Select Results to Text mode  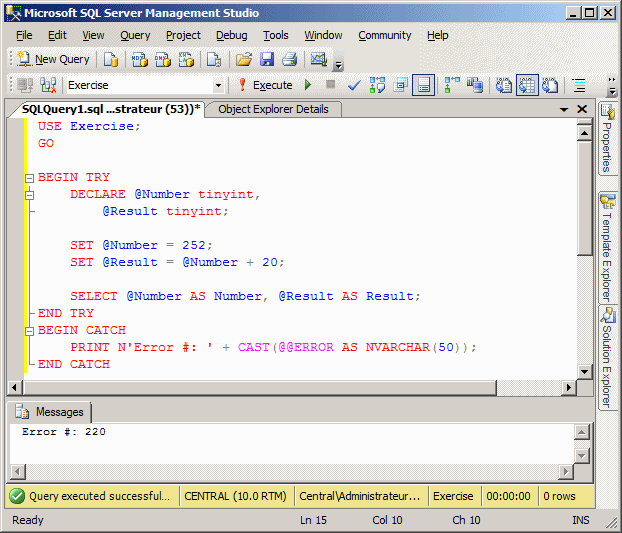(504, 85)
